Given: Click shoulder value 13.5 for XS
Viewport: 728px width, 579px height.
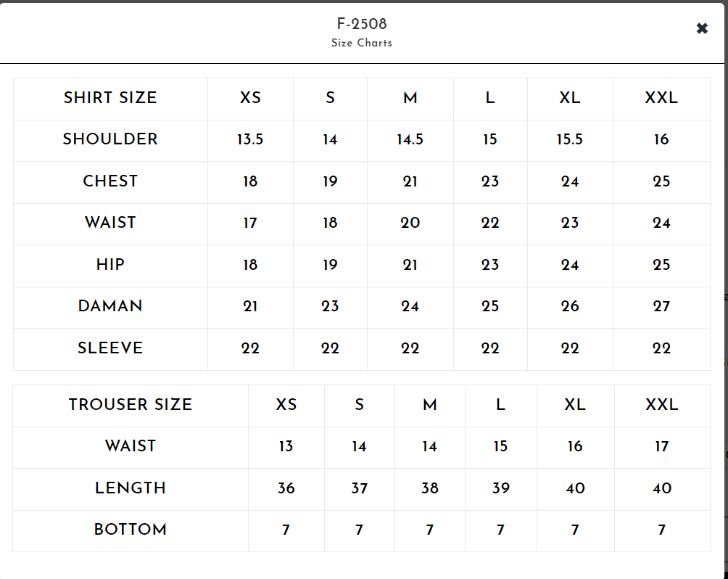Looking at the screenshot, I should [x=250, y=139].
